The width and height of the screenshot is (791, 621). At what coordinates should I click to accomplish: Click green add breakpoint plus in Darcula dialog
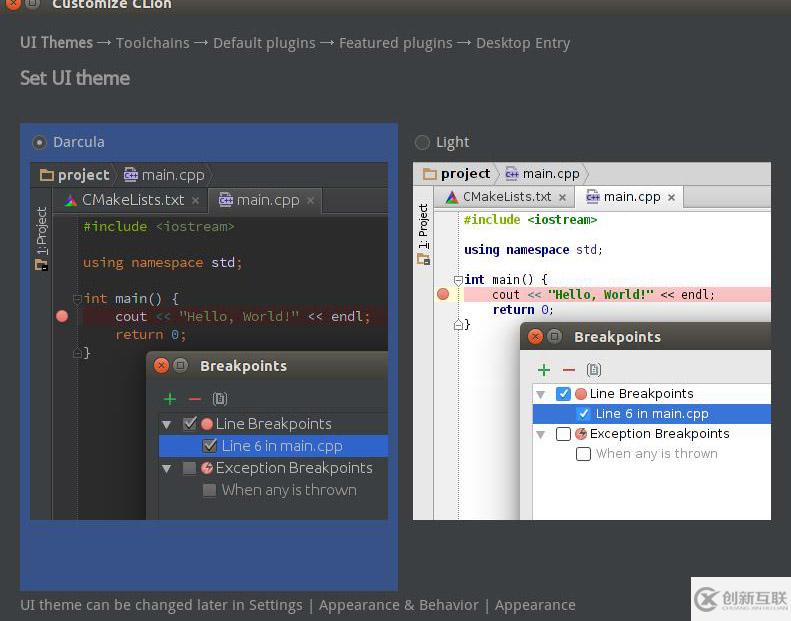(170, 399)
